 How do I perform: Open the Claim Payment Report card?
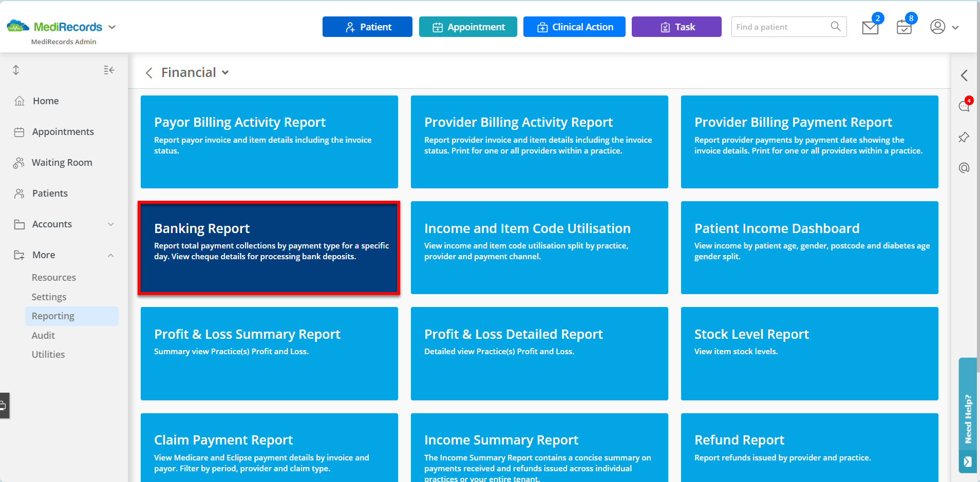pyautogui.click(x=269, y=448)
